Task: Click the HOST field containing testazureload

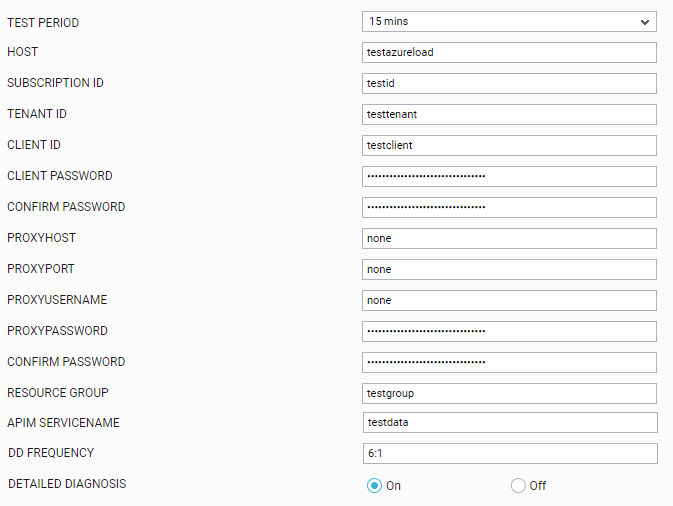Action: point(509,52)
